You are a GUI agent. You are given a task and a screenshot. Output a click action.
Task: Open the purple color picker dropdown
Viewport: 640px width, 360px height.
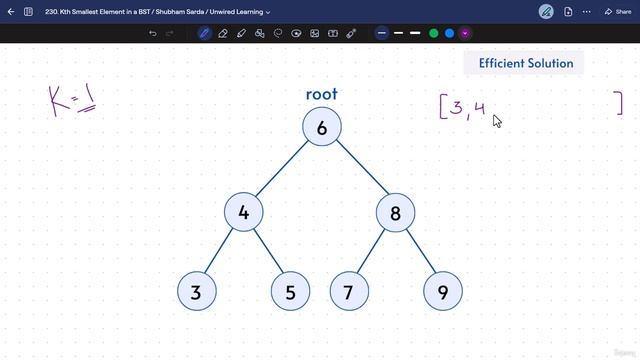465,33
